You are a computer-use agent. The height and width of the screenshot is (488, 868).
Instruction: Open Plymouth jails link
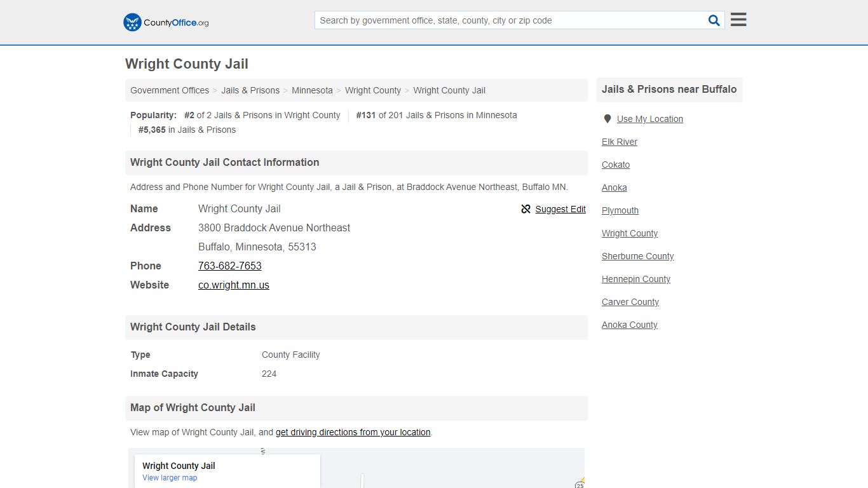(x=620, y=210)
